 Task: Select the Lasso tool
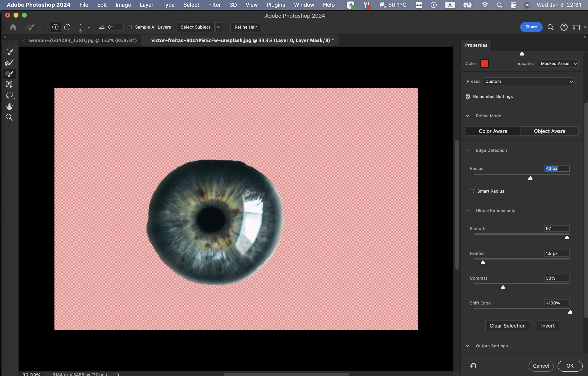[x=9, y=95]
